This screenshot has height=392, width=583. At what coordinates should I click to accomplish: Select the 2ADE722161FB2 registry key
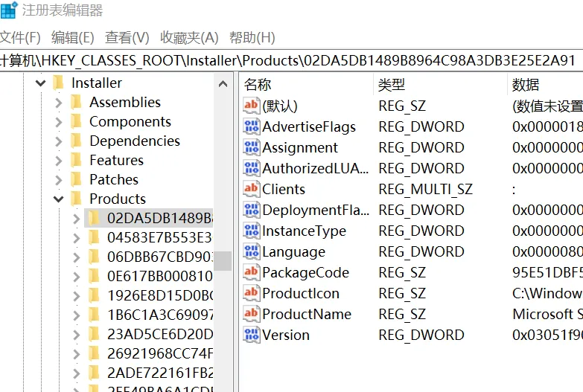pyautogui.click(x=160, y=373)
